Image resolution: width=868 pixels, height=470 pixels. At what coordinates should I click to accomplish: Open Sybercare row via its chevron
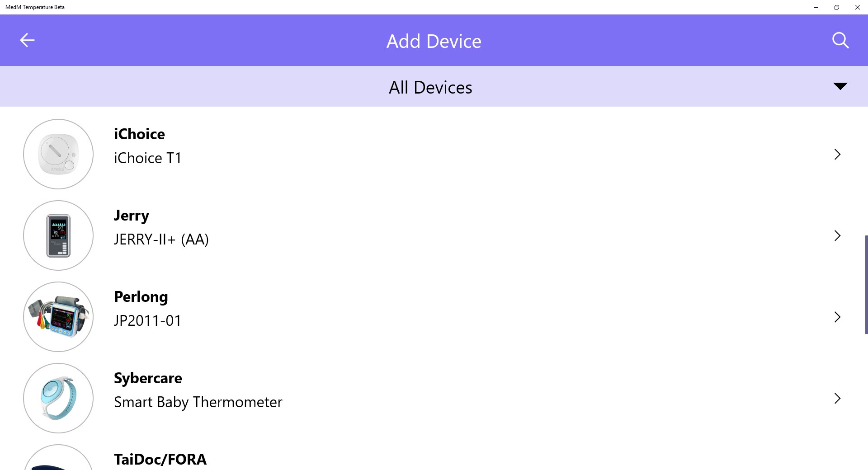[837, 399]
